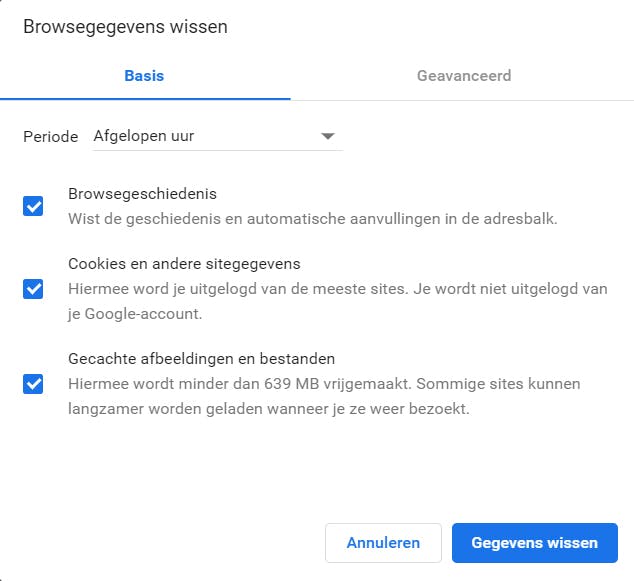Click the blue underline beneath the Basis tab
The height and width of the screenshot is (581, 634).
[x=145, y=98]
